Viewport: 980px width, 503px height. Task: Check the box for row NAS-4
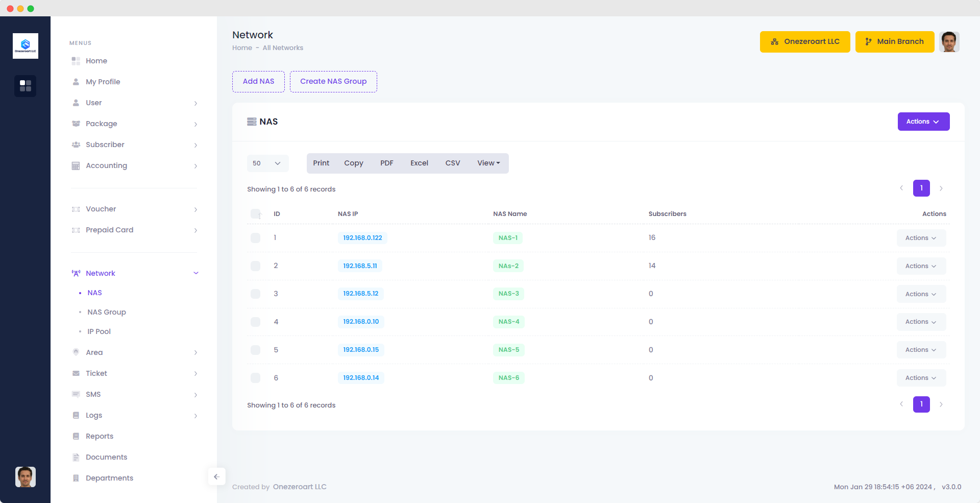[255, 322]
